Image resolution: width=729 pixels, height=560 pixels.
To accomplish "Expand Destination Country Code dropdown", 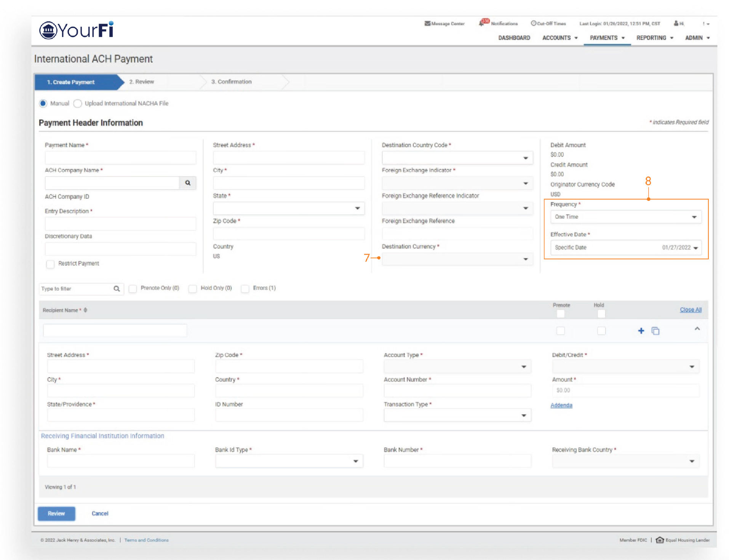I will (457, 158).
